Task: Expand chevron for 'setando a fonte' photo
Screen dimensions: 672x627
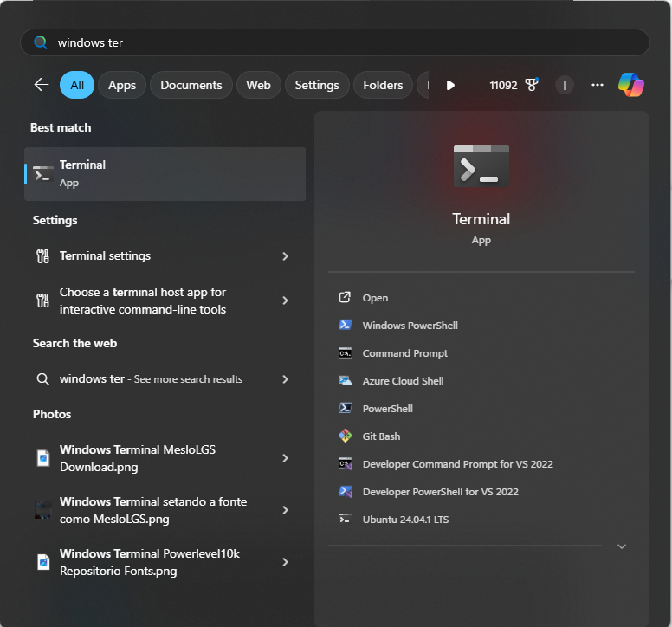Action: (x=286, y=510)
